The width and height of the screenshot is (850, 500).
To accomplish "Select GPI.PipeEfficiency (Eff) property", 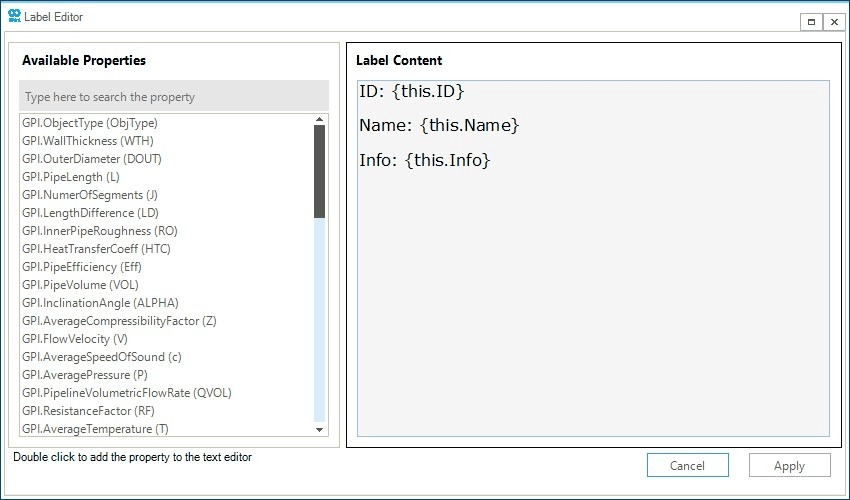I will [x=82, y=267].
